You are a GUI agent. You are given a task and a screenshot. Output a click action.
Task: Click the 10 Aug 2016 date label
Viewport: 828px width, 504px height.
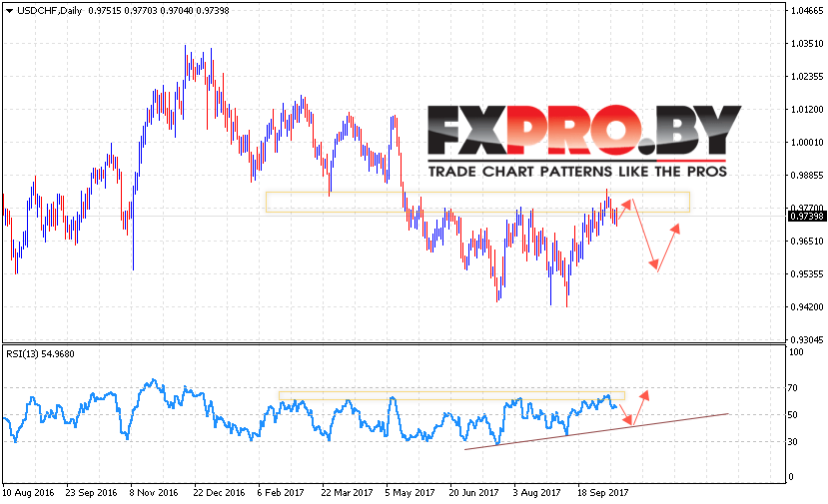[28, 492]
